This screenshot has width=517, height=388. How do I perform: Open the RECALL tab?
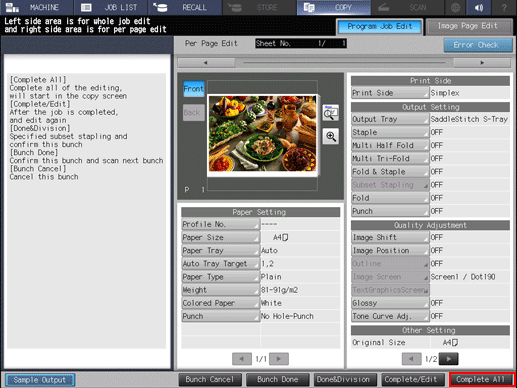(x=185, y=7)
